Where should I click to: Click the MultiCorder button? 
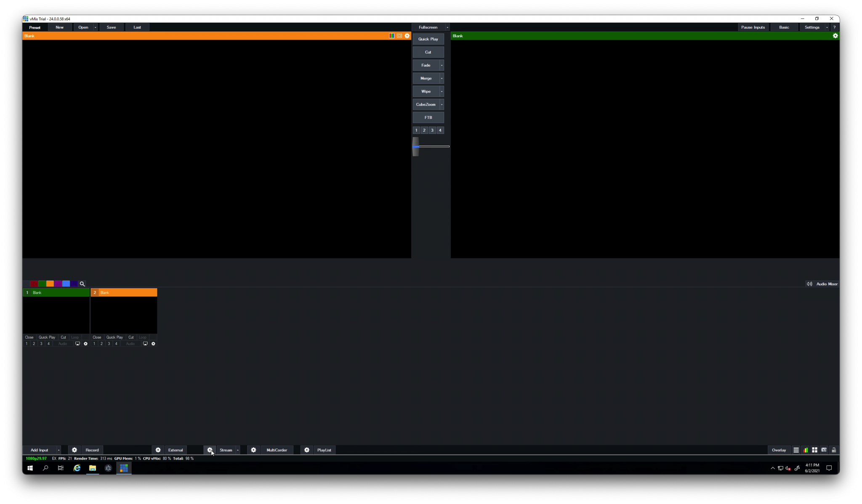click(x=277, y=450)
